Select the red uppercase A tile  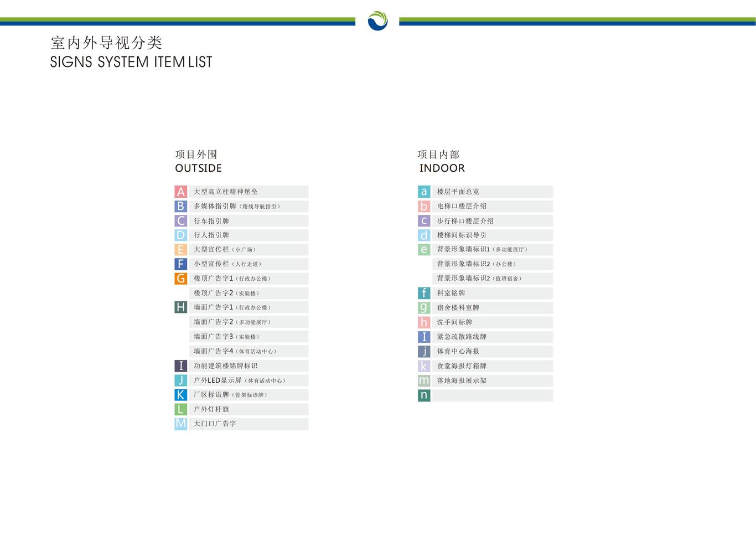pos(180,192)
